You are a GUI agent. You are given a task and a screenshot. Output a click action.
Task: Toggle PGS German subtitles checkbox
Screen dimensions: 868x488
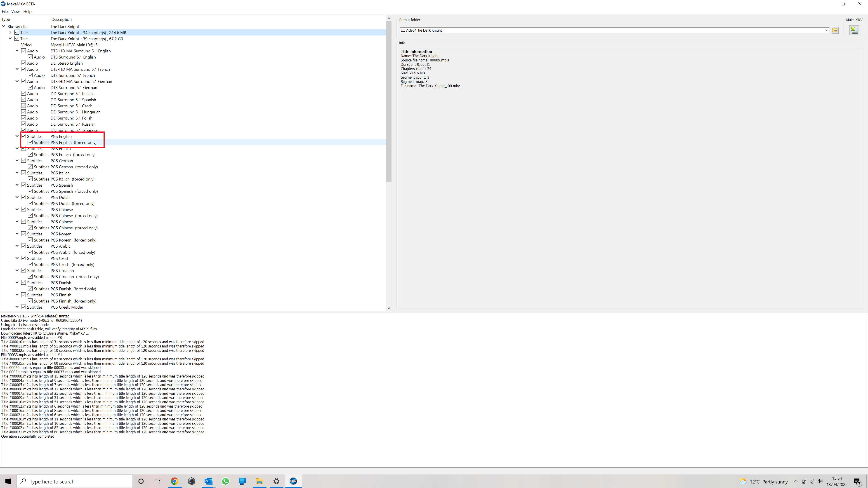(x=24, y=161)
